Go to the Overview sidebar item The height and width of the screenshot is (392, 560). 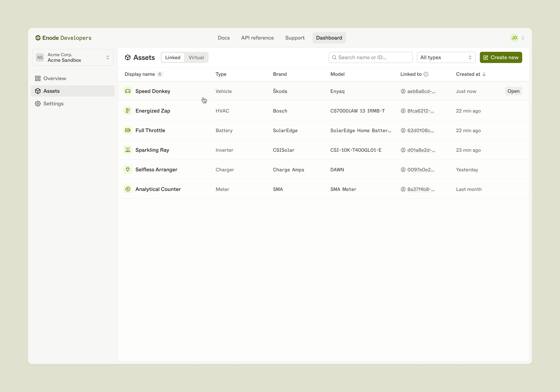coord(55,78)
